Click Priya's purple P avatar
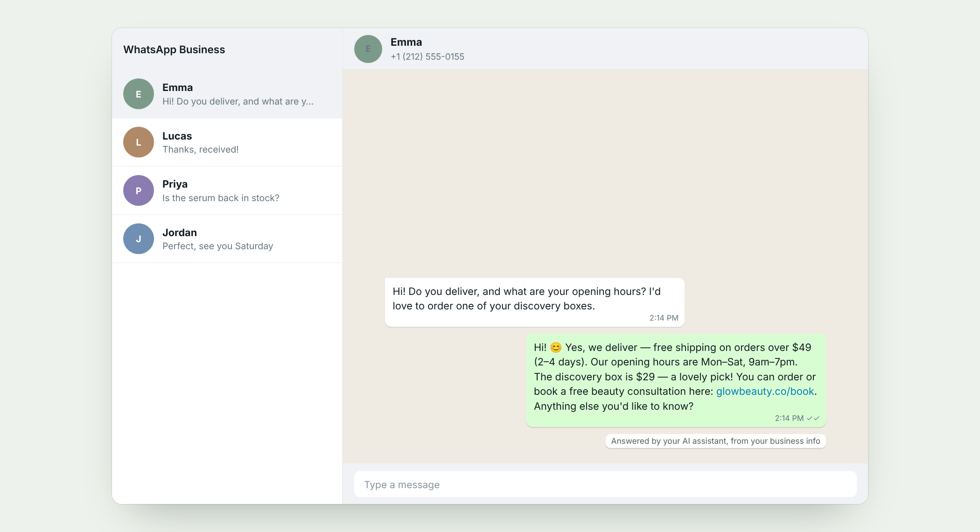This screenshot has height=532, width=980. coord(139,190)
